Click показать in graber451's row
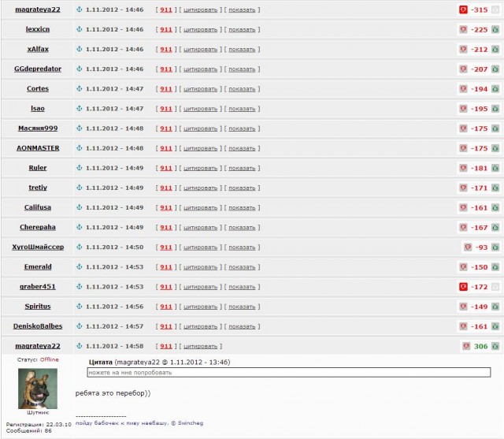The height and width of the screenshot is (439, 504). point(242,287)
